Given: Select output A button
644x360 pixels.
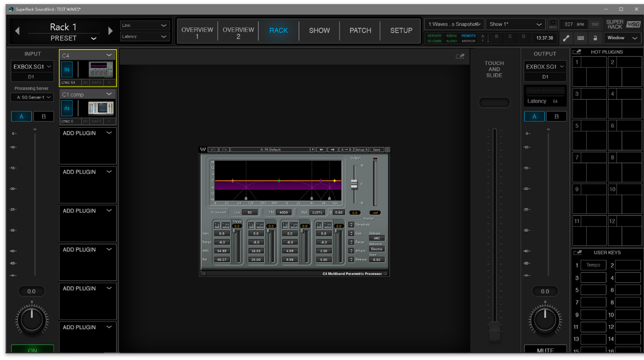Looking at the screenshot, I should pyautogui.click(x=534, y=116).
